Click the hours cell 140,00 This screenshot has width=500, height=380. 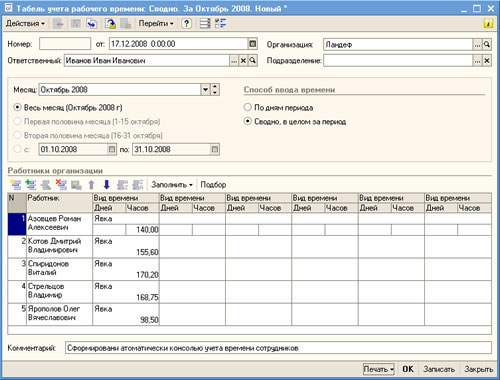(142, 230)
